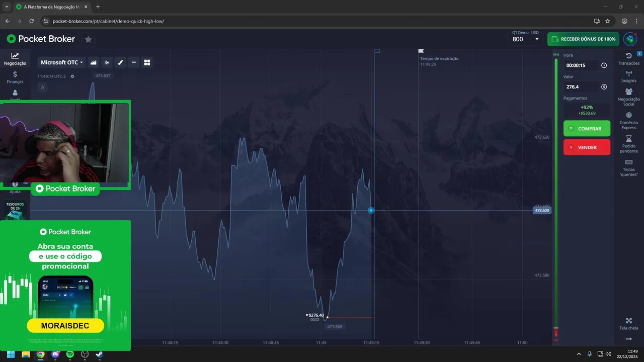Click the clock icon in Hora field
This screenshot has width=644, height=362.
(604, 65)
